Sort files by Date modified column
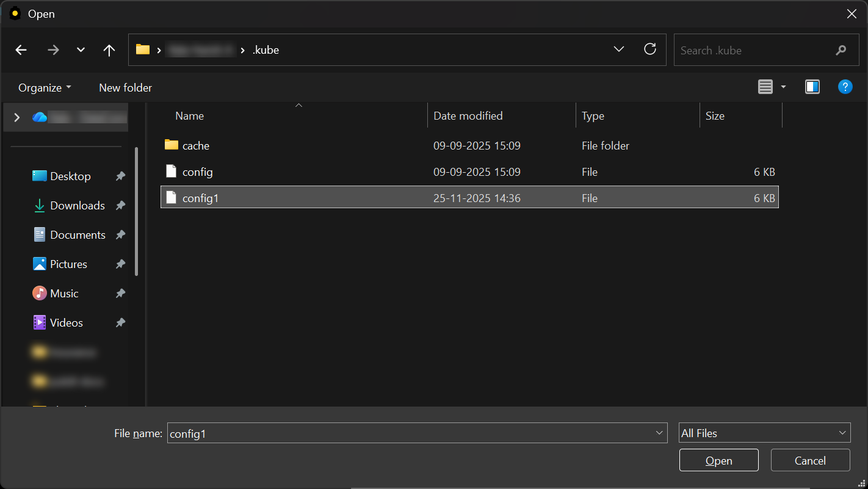This screenshot has height=489, width=868. pos(468,116)
